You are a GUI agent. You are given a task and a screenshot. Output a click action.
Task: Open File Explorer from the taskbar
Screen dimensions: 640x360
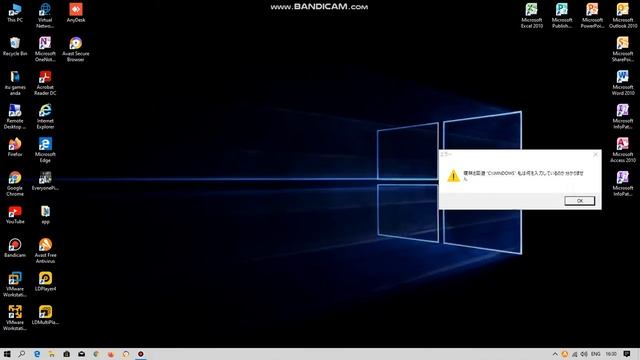click(x=52, y=354)
